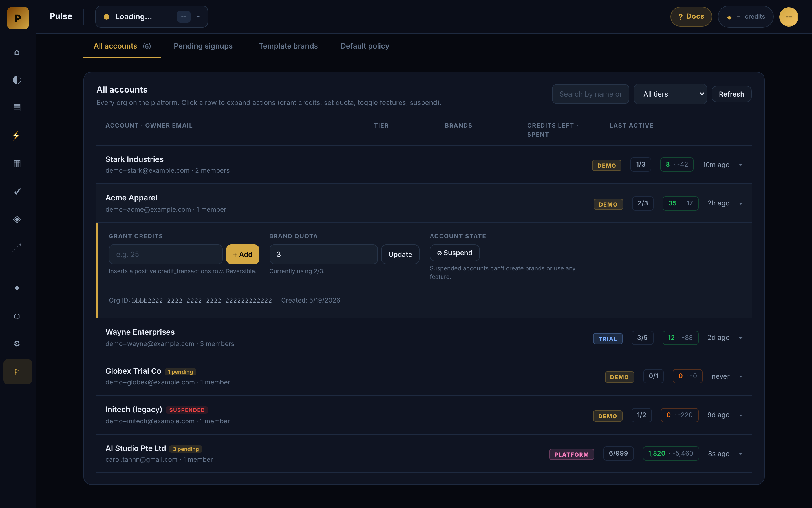Viewport: 812px width, 508px height.
Task: Click the 3 pending badge on AI Studio
Action: [186, 449]
